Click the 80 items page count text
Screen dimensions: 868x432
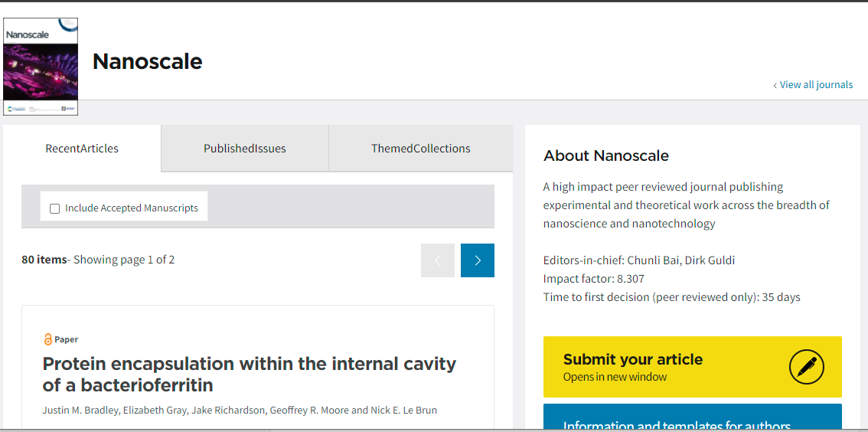(x=44, y=260)
